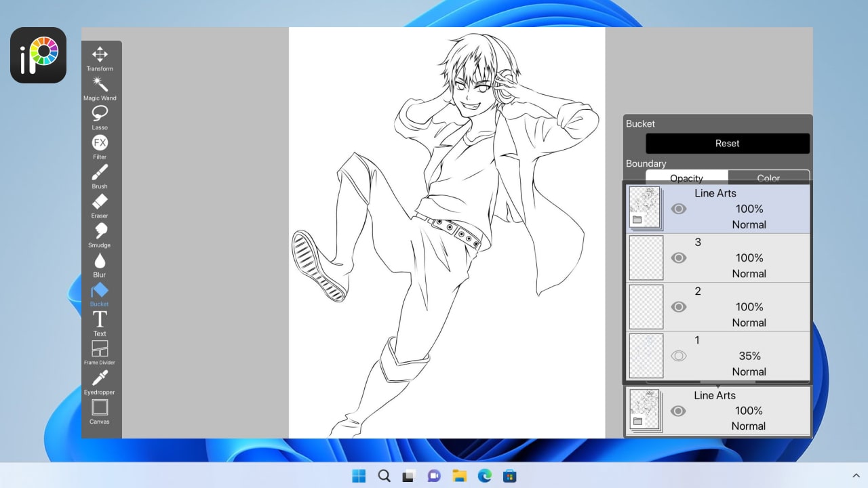Expand the system tray hidden icons chevron
This screenshot has height=488, width=868.
(856, 476)
